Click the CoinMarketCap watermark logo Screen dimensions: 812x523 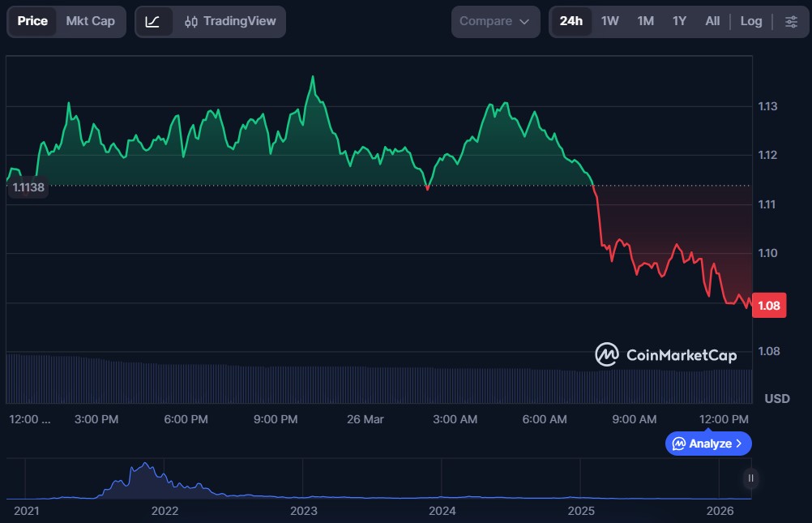pyautogui.click(x=667, y=354)
